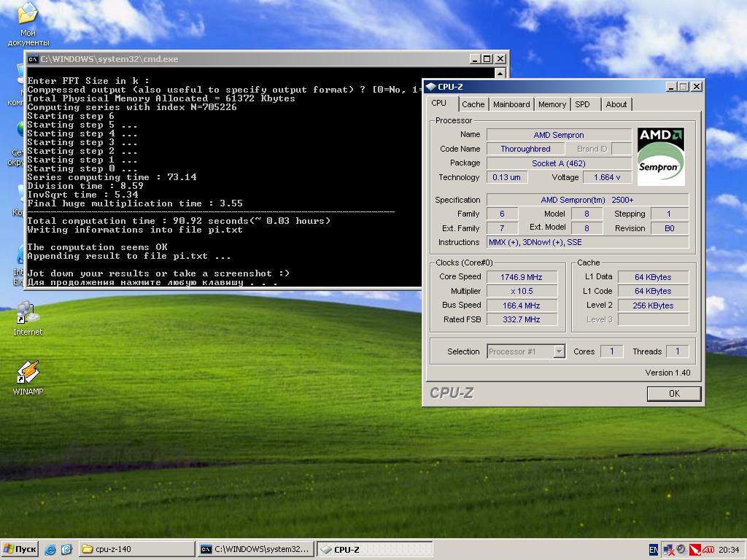The image size is (747, 560).
Task: Click the OK button in CPU-Z
Action: point(673,393)
